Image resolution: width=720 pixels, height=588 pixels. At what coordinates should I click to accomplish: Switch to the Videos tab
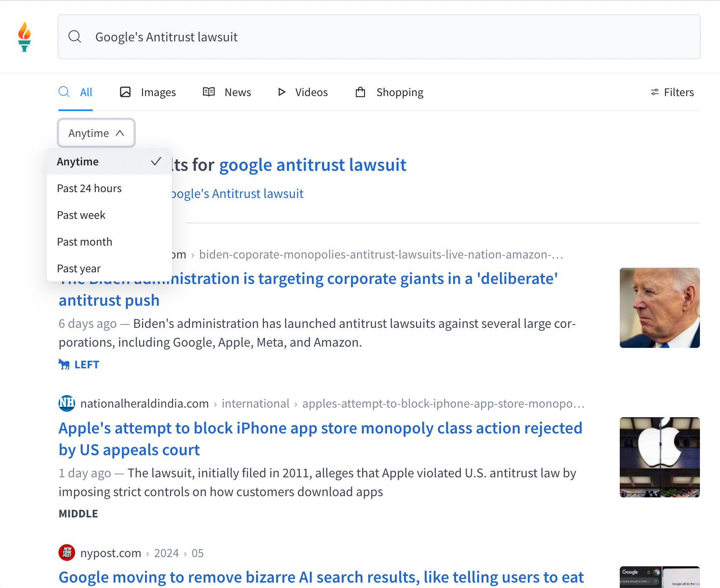pos(303,92)
